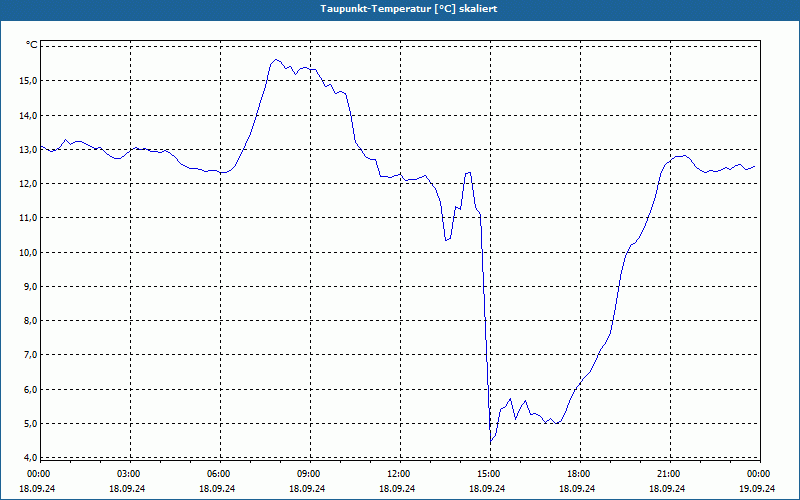This screenshot has height=500, width=800.
Task: Click the 18.09.24 date under 21:00
Action: 667,488
